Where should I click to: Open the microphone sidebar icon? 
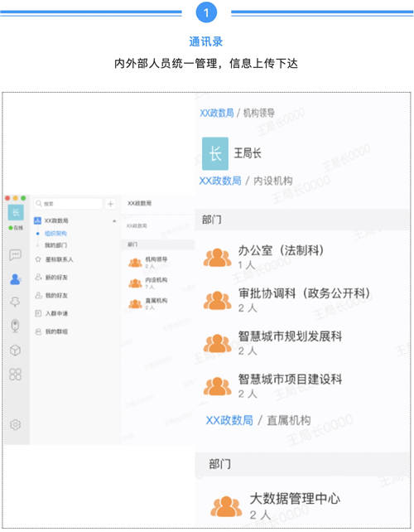[15, 326]
